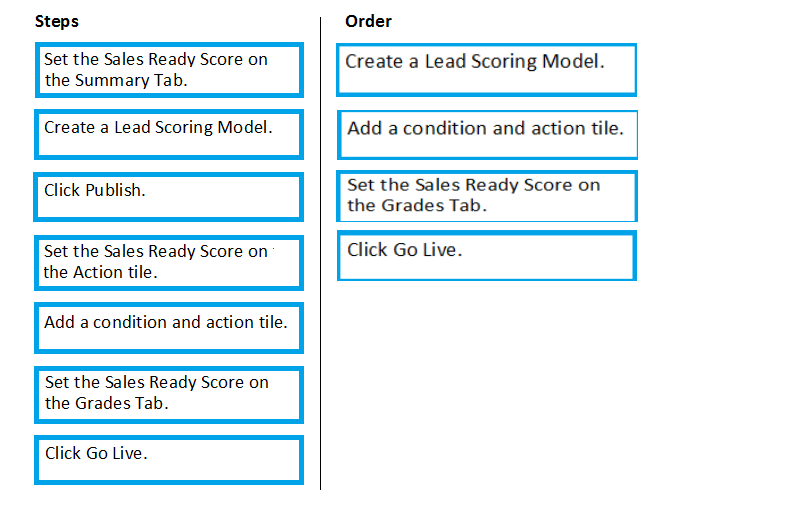
Task: Click the words 'Action tile' in fourth step
Action: (115, 272)
